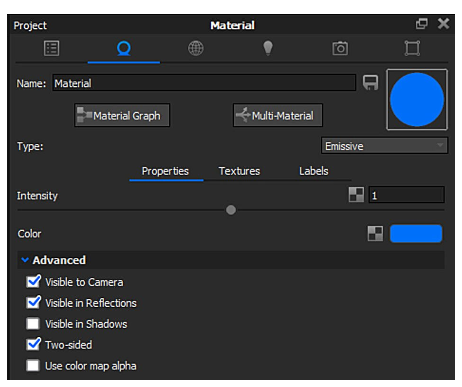Switch to the Properties sub-tab
The image size is (462, 387).
165,171
